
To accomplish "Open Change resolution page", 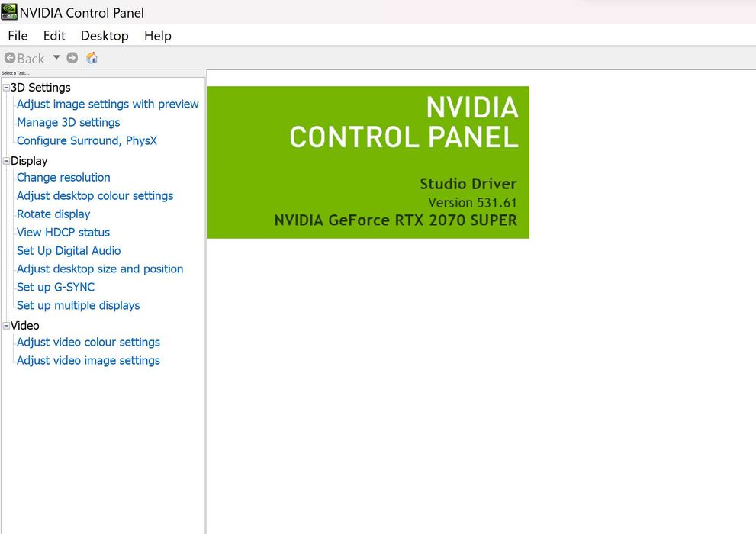I will point(63,177).
